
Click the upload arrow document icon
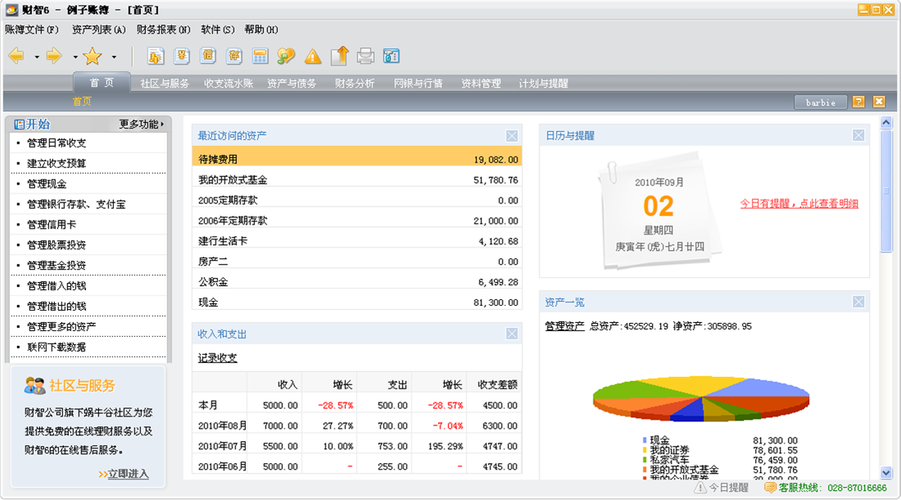[339, 56]
